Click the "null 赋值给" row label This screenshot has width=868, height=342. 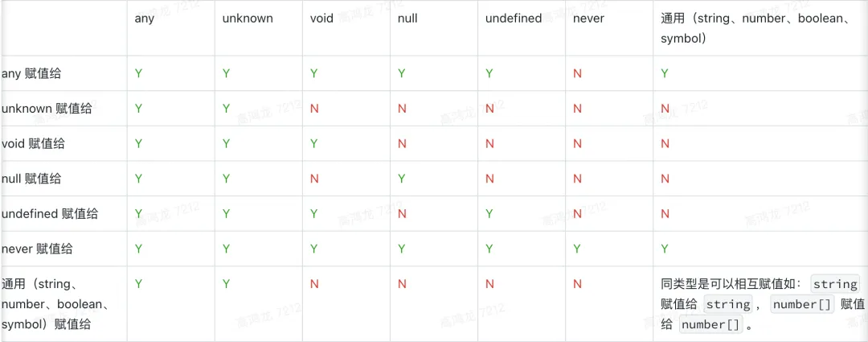pyautogui.click(x=31, y=179)
